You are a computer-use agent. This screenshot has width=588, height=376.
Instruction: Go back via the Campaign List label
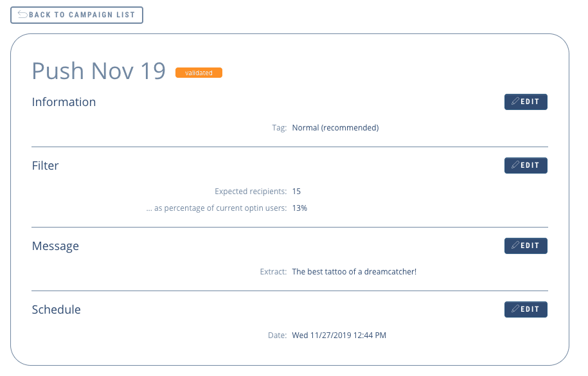click(82, 15)
